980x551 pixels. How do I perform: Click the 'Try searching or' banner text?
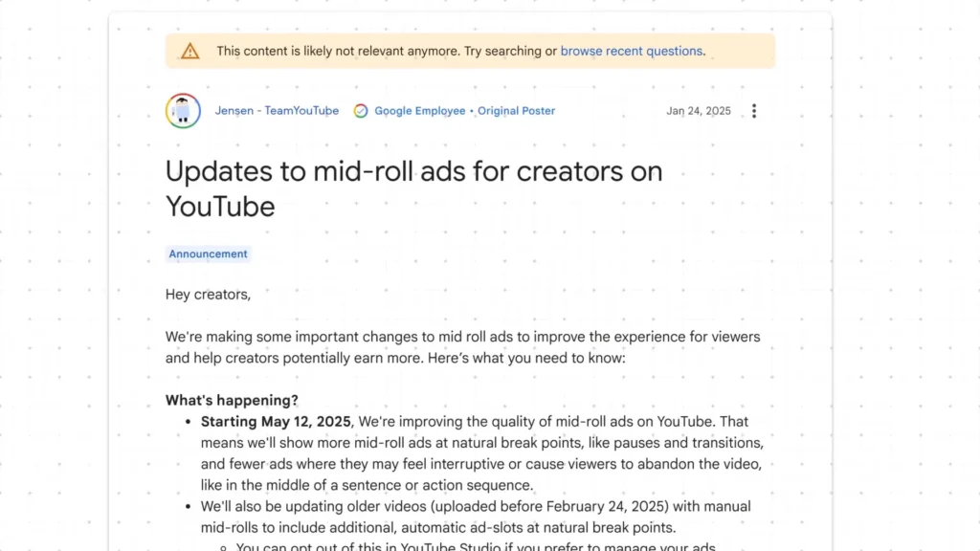pyautogui.click(x=511, y=51)
